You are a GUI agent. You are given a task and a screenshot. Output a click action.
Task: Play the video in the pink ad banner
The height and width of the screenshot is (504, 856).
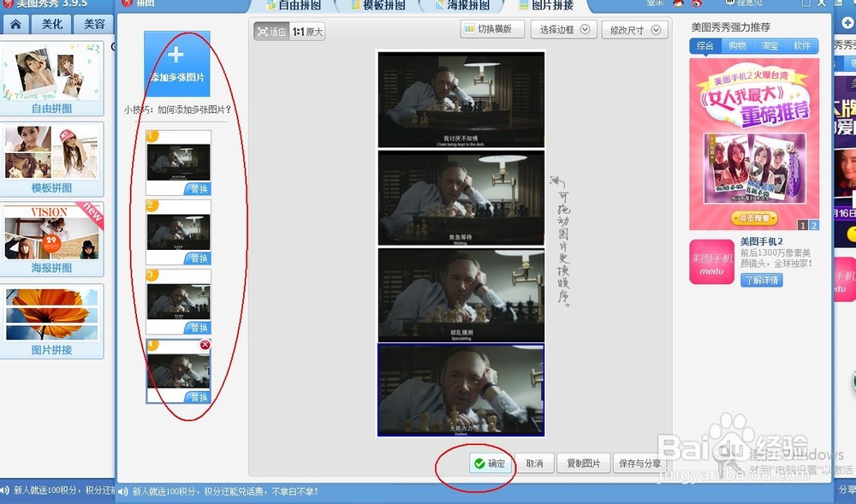point(755,169)
